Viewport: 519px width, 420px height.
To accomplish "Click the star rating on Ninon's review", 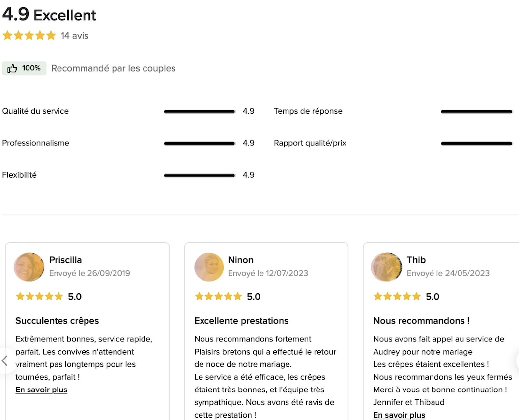I will coord(218,296).
